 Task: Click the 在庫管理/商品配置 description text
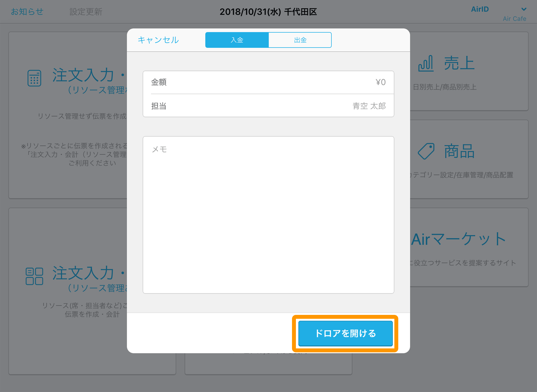click(484, 175)
